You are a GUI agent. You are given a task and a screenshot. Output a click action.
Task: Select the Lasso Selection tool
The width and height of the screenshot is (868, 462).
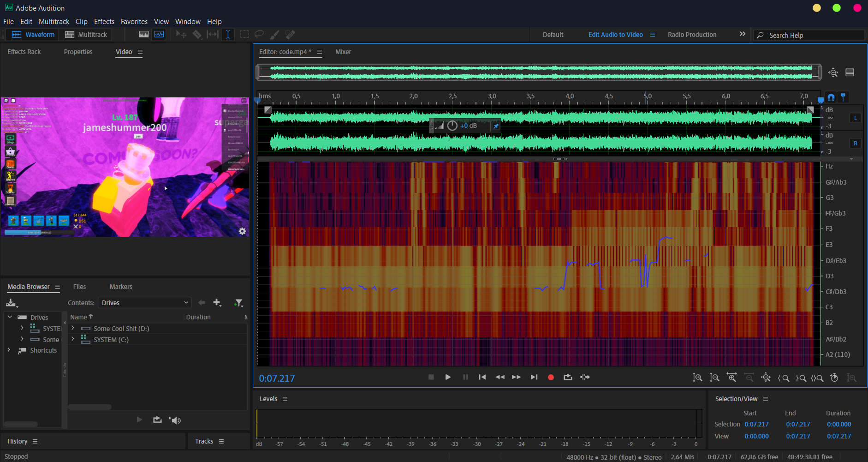(259, 35)
